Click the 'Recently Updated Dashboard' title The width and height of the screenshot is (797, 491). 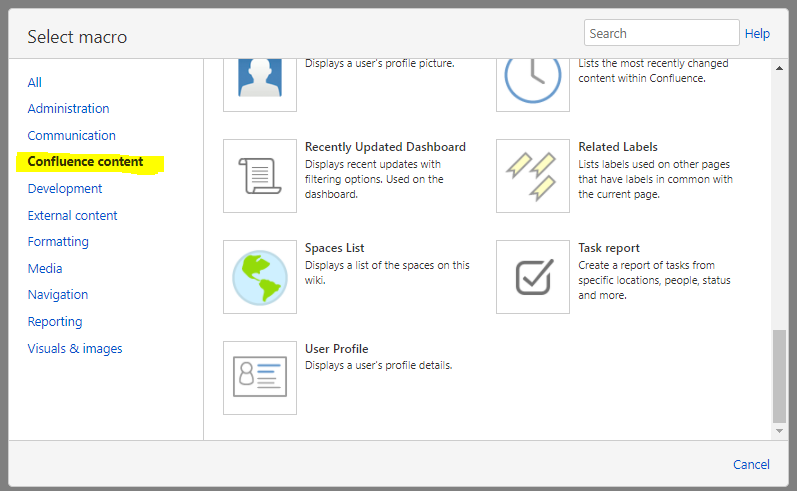click(x=385, y=147)
